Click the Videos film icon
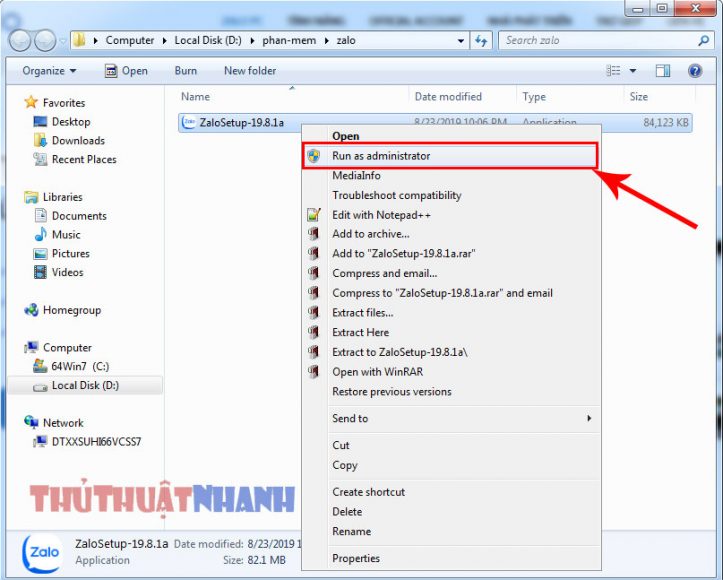 (40, 272)
